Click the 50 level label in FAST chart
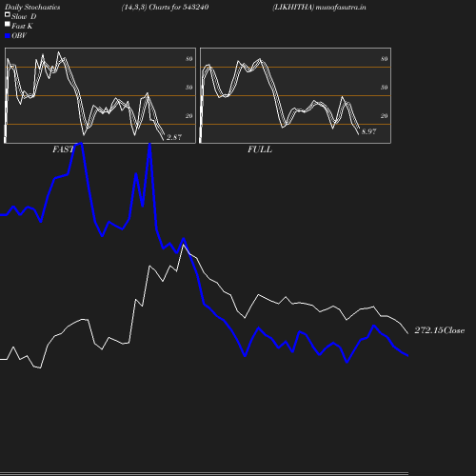Viewport: 476px width, 476px height. [x=189, y=88]
